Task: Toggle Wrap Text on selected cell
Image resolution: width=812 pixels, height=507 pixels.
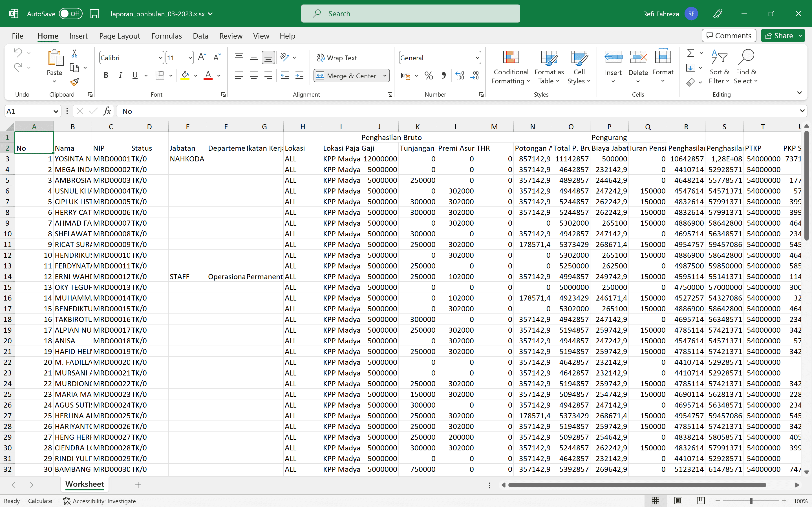Action: pyautogui.click(x=337, y=58)
